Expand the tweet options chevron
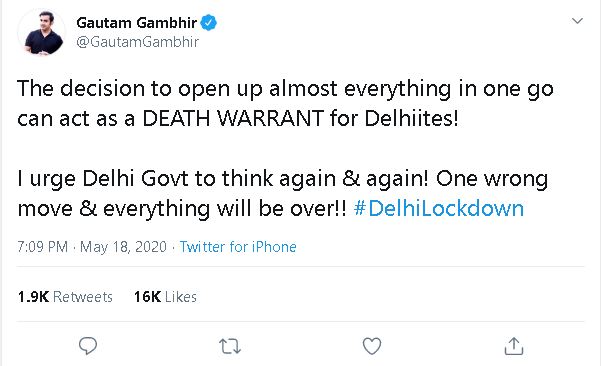Image resolution: width=602 pixels, height=366 pixels. click(x=577, y=21)
